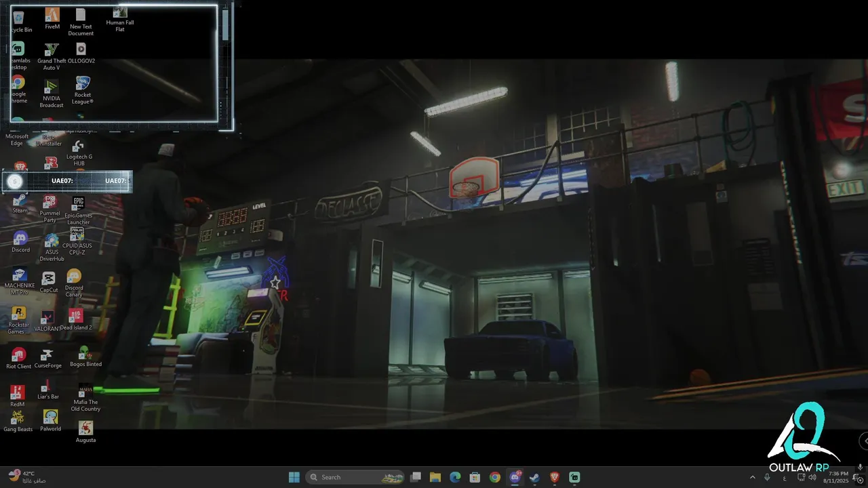Open the Microsoft Edge desktop shortcut

tap(17, 140)
